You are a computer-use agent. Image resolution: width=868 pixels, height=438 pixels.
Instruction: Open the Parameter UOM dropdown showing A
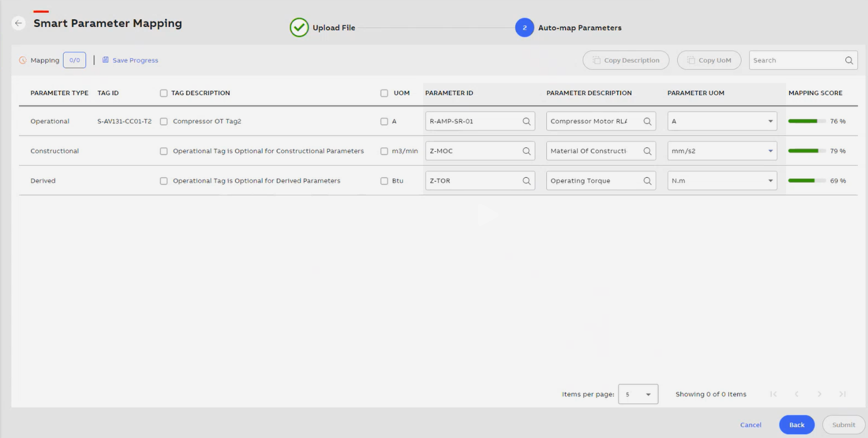pos(722,121)
